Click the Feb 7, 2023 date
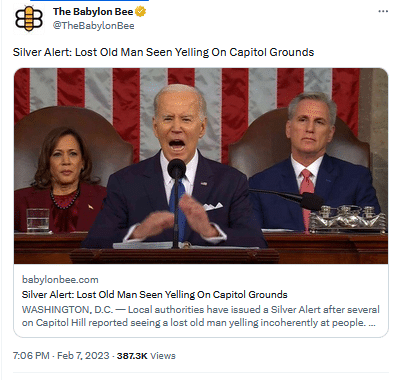Viewport: 396px width, 380px height. (x=83, y=356)
